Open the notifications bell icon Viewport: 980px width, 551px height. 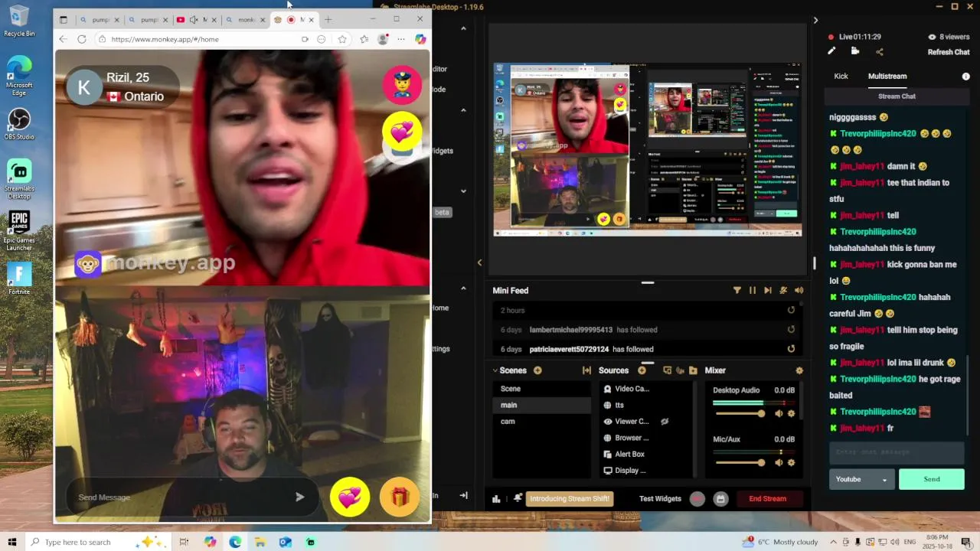pyautogui.click(x=518, y=498)
